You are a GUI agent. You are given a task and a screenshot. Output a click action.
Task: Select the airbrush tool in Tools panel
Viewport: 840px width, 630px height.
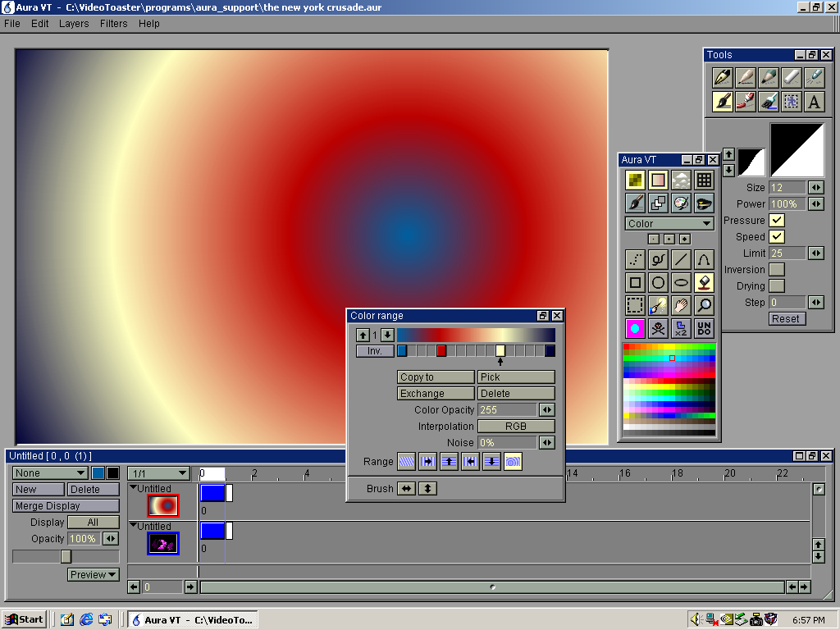click(x=815, y=78)
